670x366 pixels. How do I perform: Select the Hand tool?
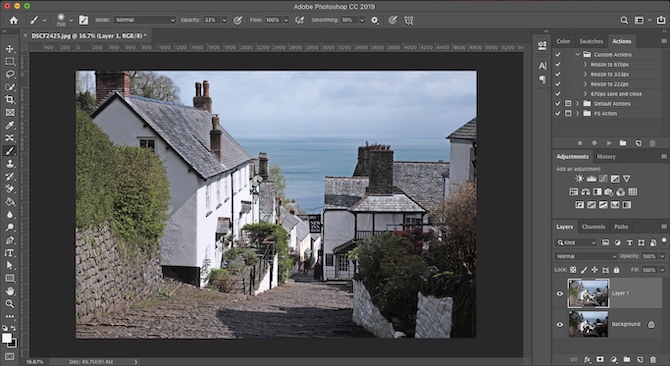pos(9,291)
